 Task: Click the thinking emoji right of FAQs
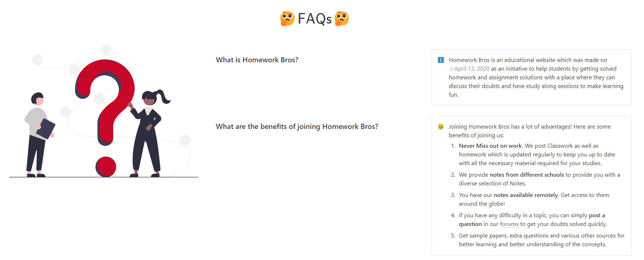tap(342, 18)
